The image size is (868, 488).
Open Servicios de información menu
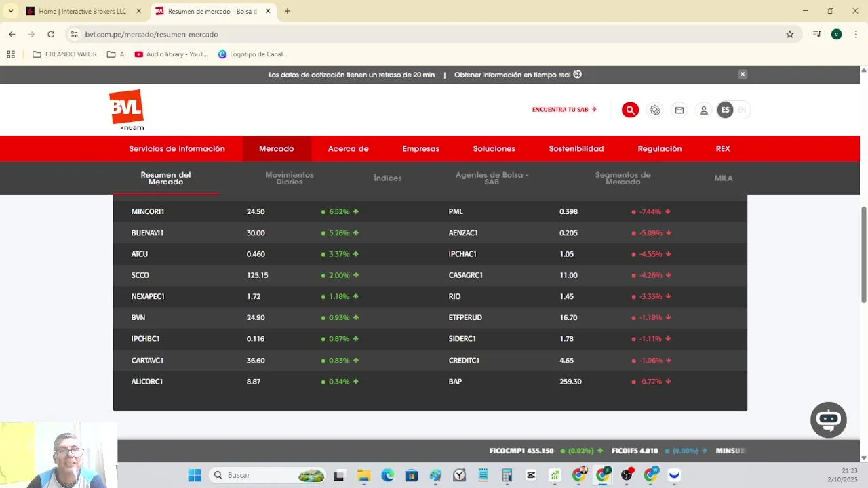177,148
